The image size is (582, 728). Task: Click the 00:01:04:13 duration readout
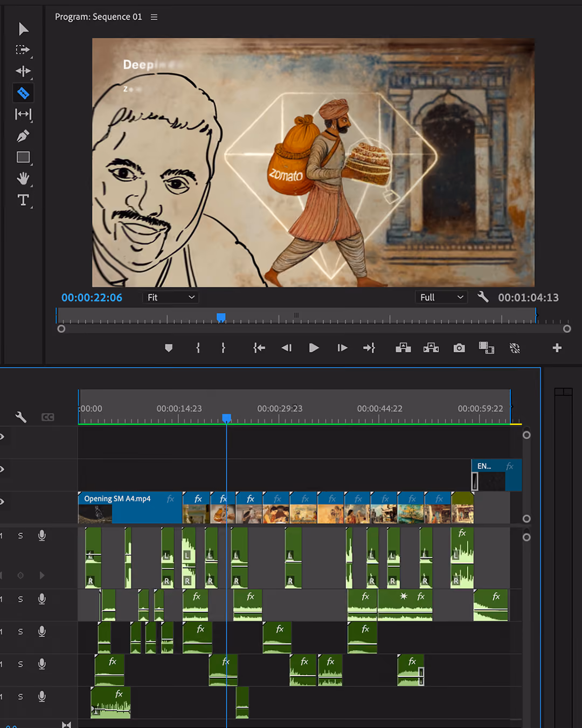click(x=528, y=298)
